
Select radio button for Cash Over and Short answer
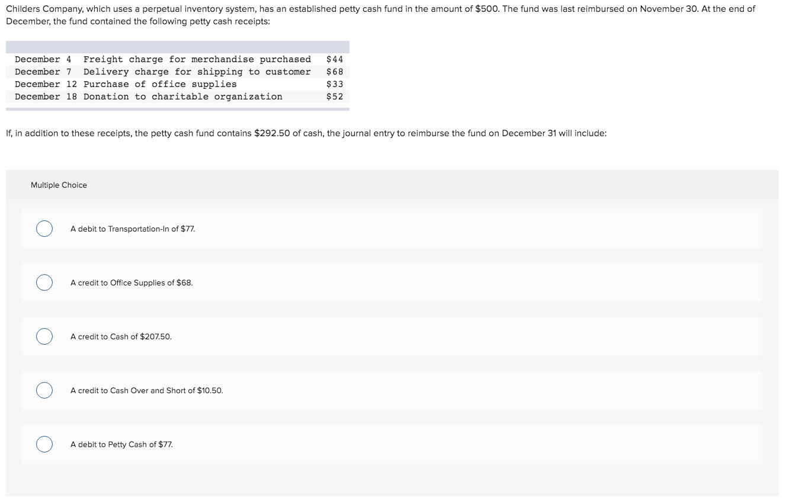44,390
